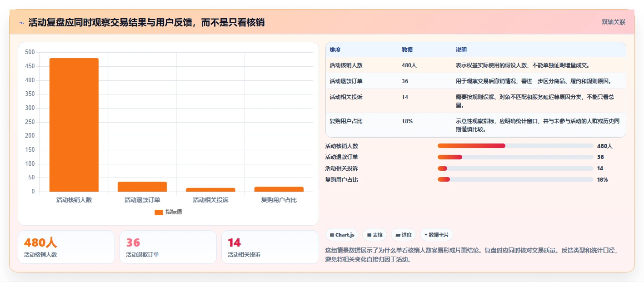Click table value 36
This screenshot has width=644, height=282.
click(405, 81)
